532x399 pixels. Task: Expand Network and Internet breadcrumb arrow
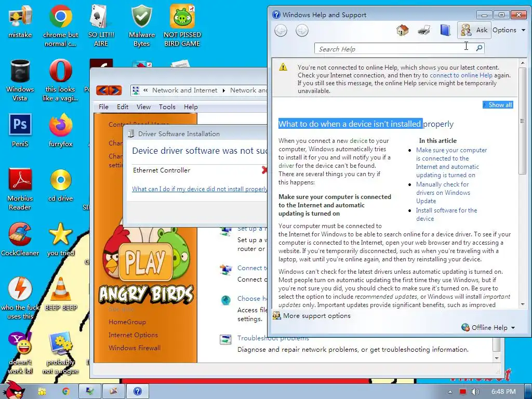[223, 90]
